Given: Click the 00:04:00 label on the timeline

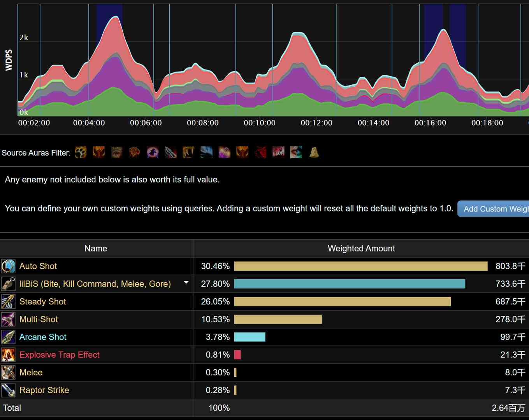Looking at the screenshot, I should tap(89, 123).
